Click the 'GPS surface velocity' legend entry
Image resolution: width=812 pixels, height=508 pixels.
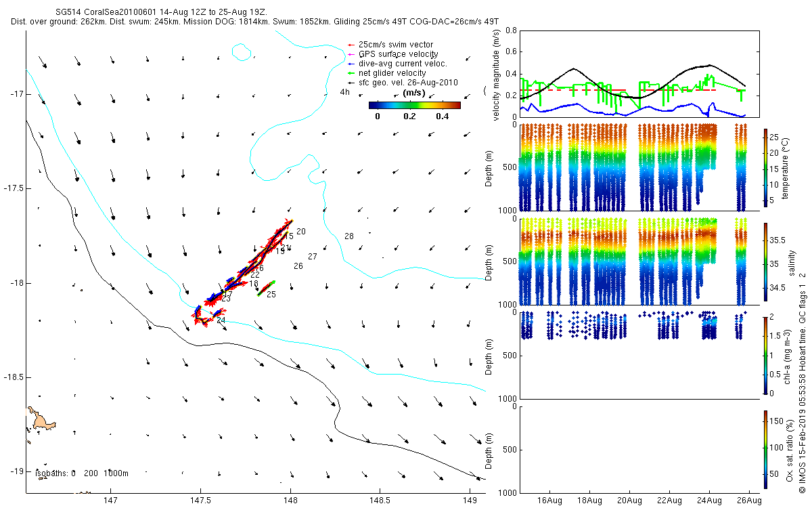392,54
